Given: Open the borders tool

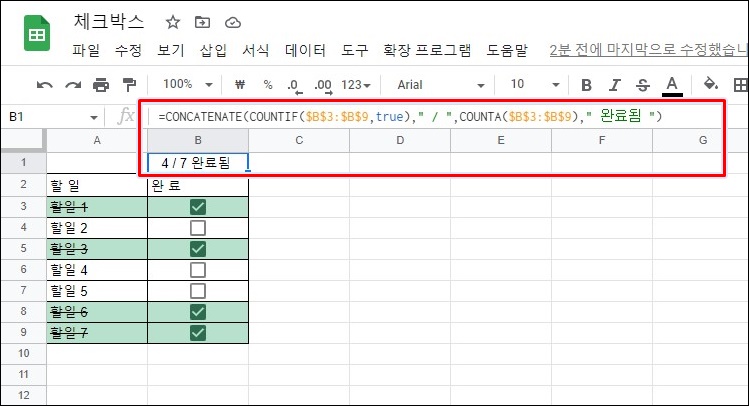Looking at the screenshot, I should [740, 85].
